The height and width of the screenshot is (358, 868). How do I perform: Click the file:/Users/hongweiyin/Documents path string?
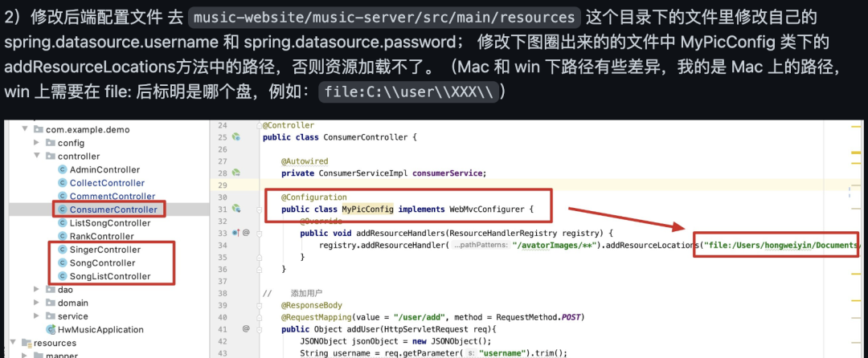pos(781,245)
